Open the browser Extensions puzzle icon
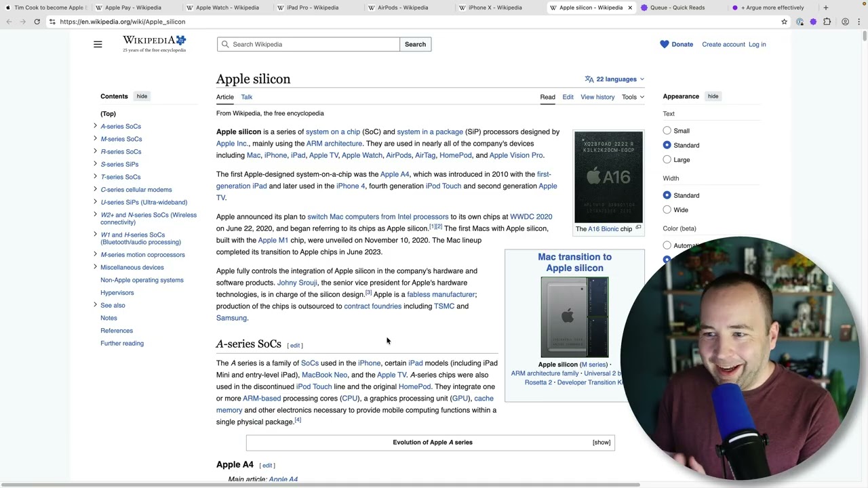Image resolution: width=868 pixels, height=488 pixels. click(827, 22)
